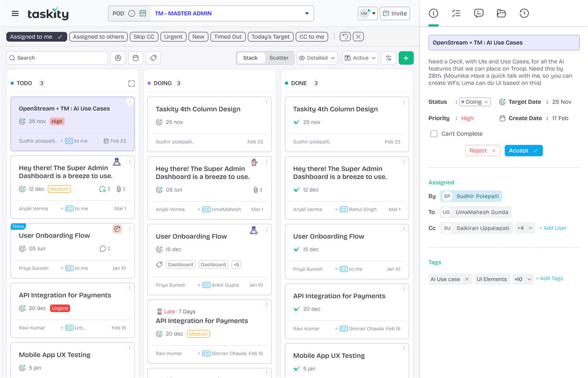The image size is (588, 378).
Task: Open the checklist tab in the detail panel
Action: 456,13
